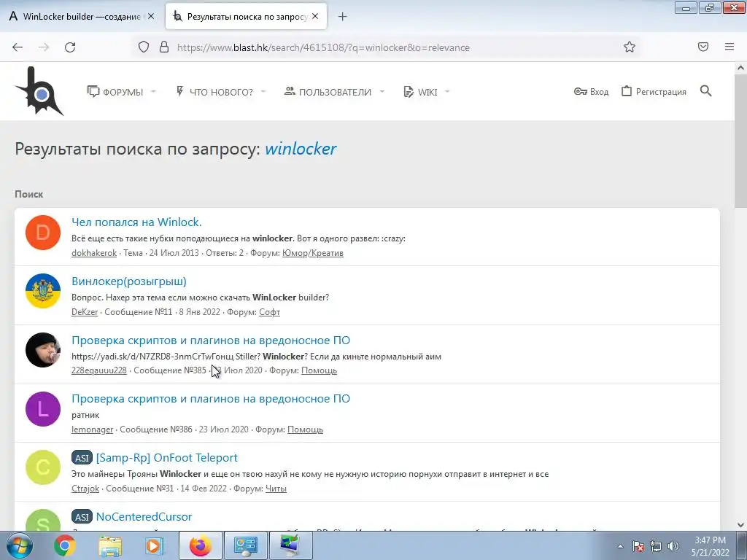Viewport: 747px width, 560px height.
Task: Expand the ФОРУМЫ dropdown arrow
Action: click(153, 91)
